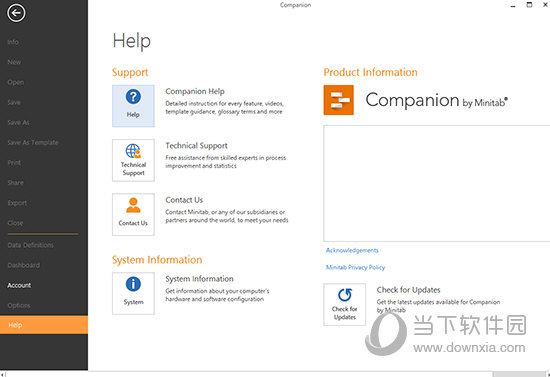Select Print in the sidebar

[x=14, y=163]
